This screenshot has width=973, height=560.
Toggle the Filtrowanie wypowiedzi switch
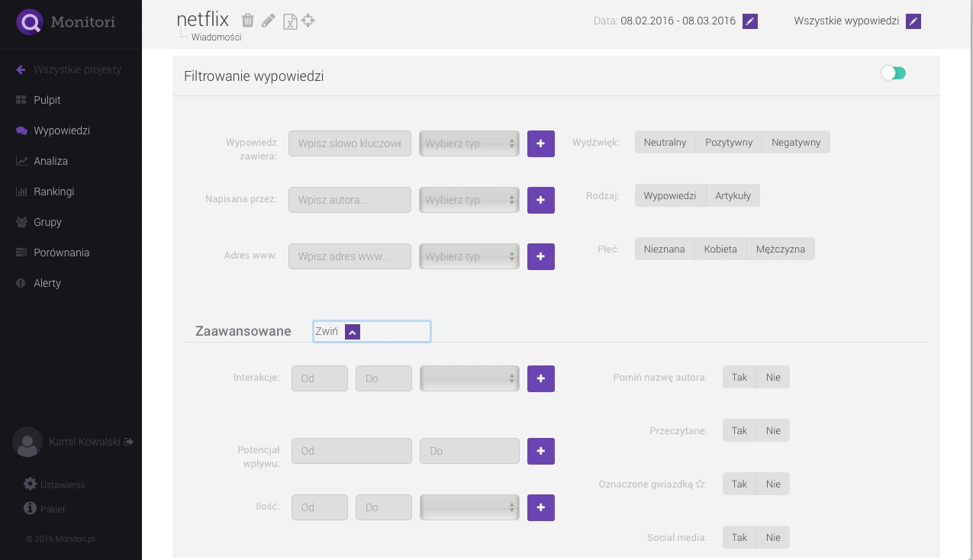click(x=893, y=73)
